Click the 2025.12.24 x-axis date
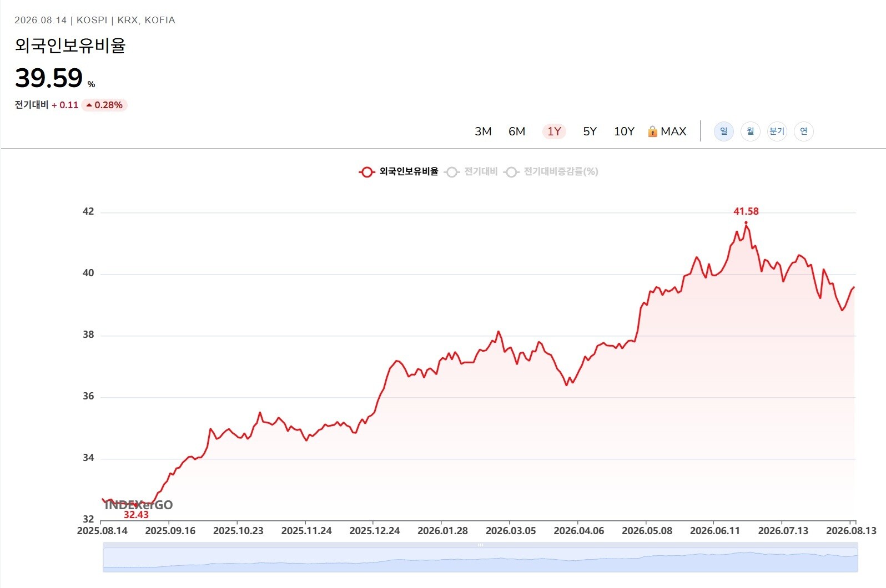 (x=375, y=531)
